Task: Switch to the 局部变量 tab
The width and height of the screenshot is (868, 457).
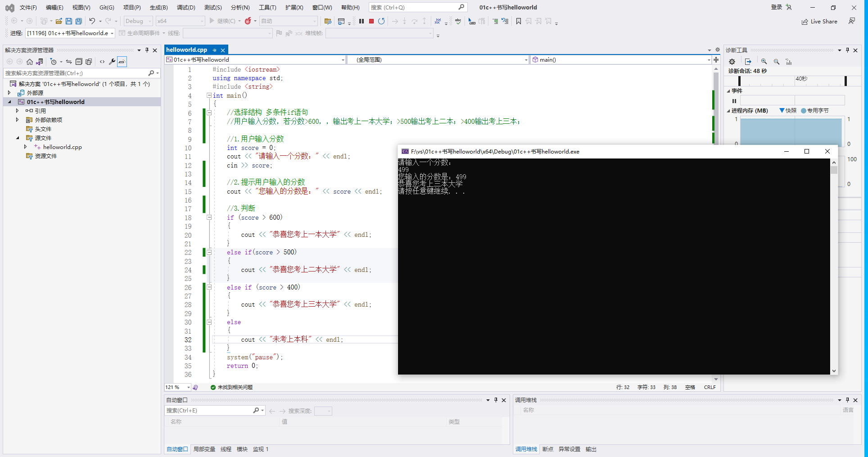Action: click(x=204, y=449)
